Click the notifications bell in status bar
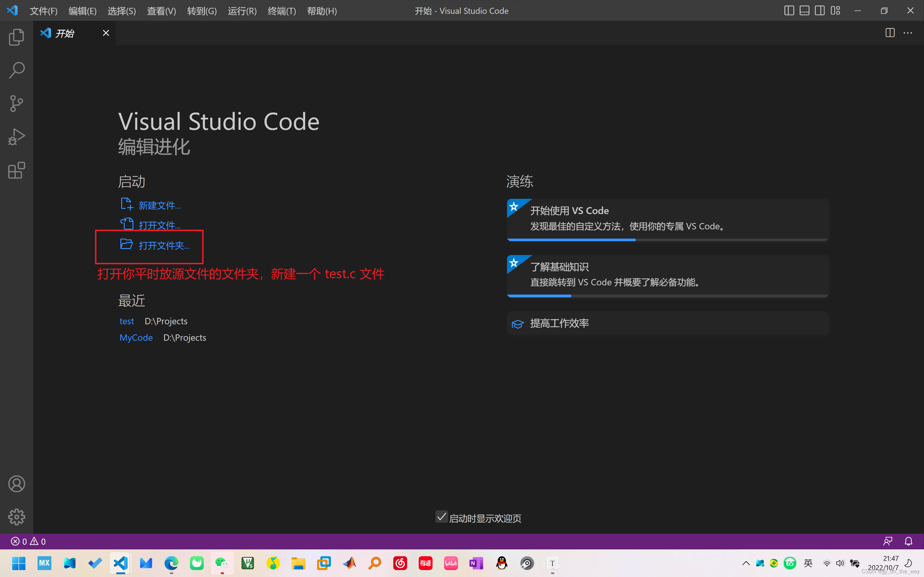Screen dimensions: 924x577 pyautogui.click(x=908, y=541)
